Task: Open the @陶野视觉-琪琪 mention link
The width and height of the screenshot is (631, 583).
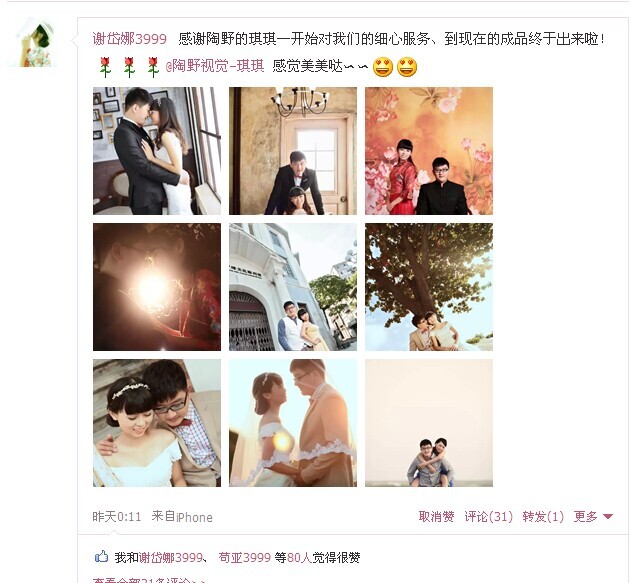Action: click(x=215, y=66)
